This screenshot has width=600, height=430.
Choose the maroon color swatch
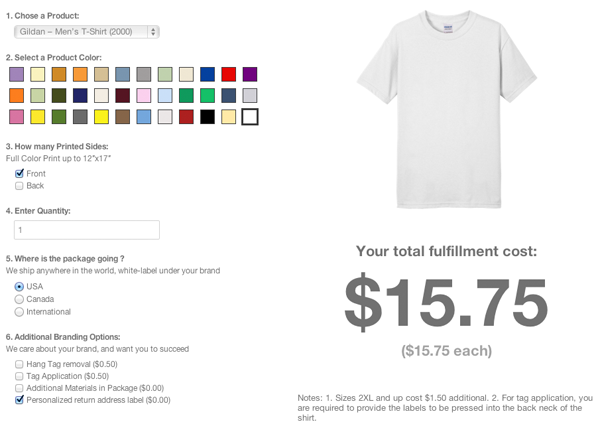tap(122, 96)
